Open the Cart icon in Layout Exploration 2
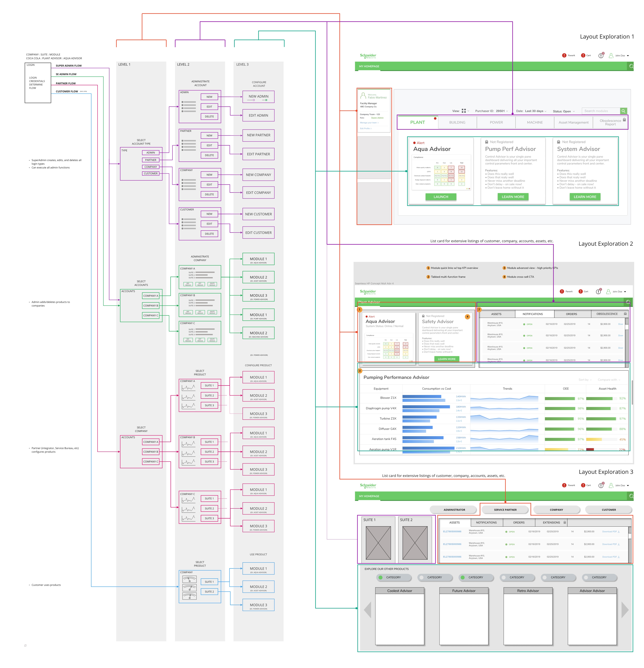Screen dimensions: 644x668 pyautogui.click(x=581, y=291)
